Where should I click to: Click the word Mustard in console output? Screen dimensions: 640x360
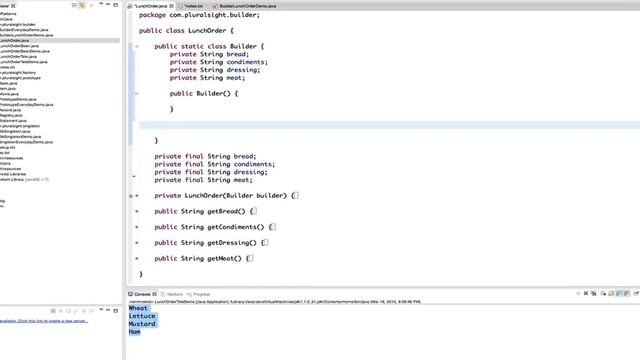tap(142, 324)
